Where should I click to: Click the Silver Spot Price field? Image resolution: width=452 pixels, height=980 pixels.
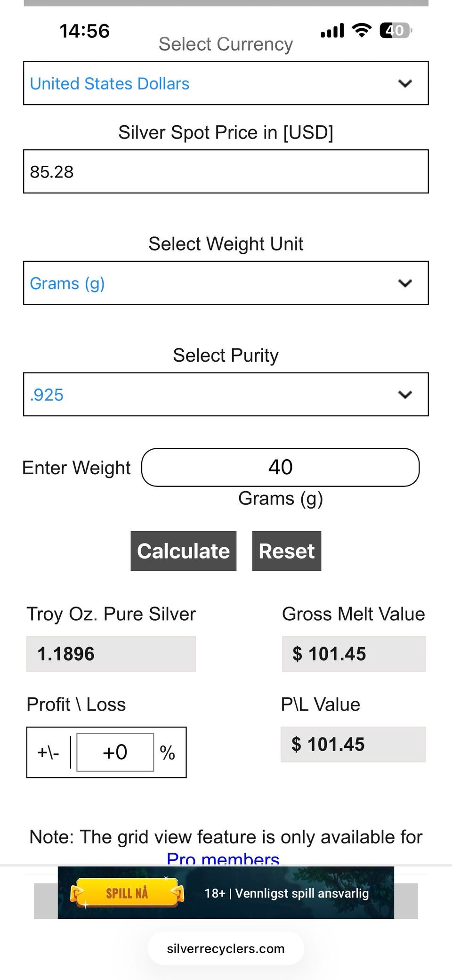point(226,171)
